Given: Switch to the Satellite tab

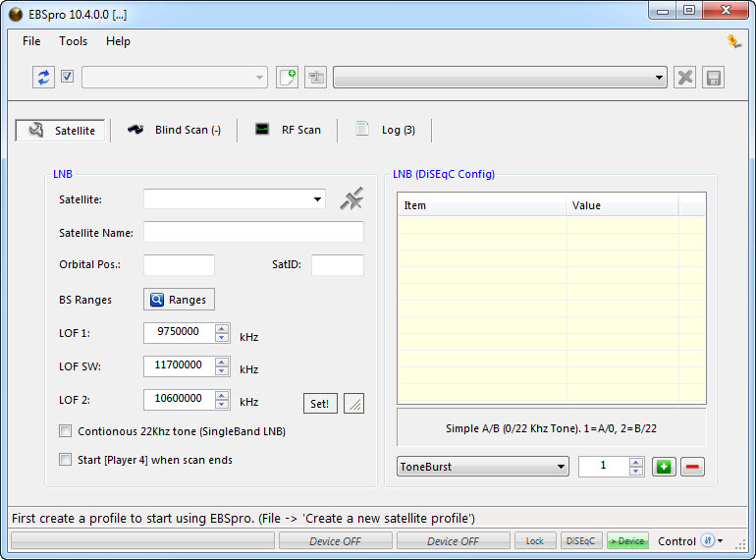Looking at the screenshot, I should point(60,131).
